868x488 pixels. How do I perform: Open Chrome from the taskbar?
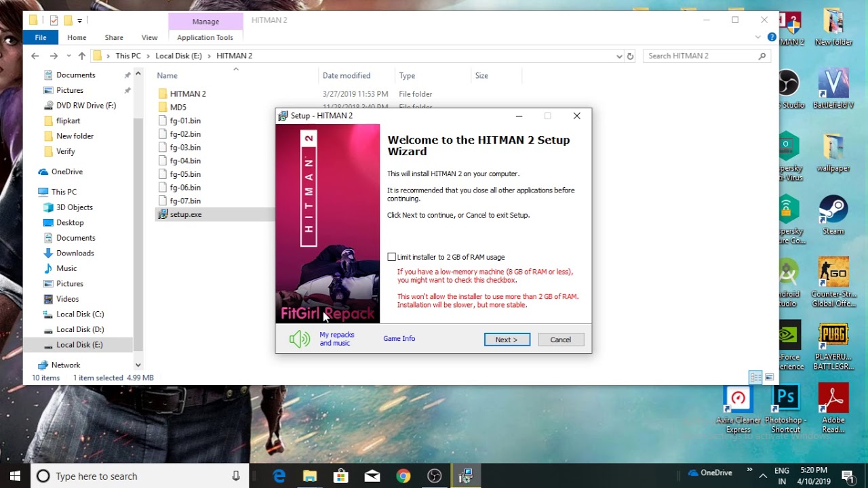(x=403, y=476)
